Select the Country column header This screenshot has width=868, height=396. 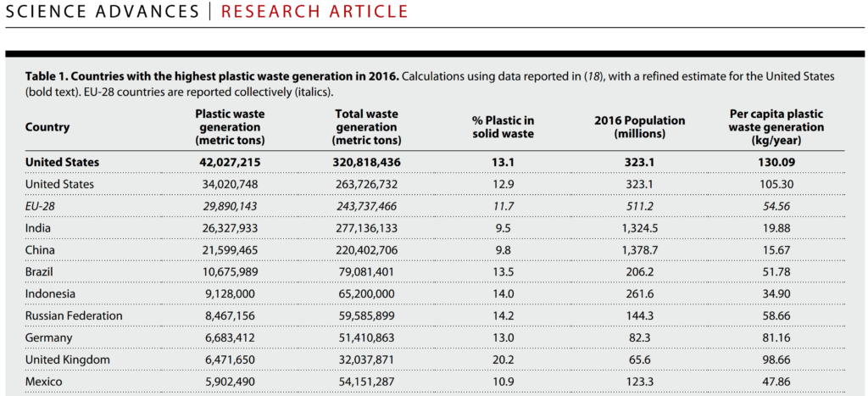[47, 127]
